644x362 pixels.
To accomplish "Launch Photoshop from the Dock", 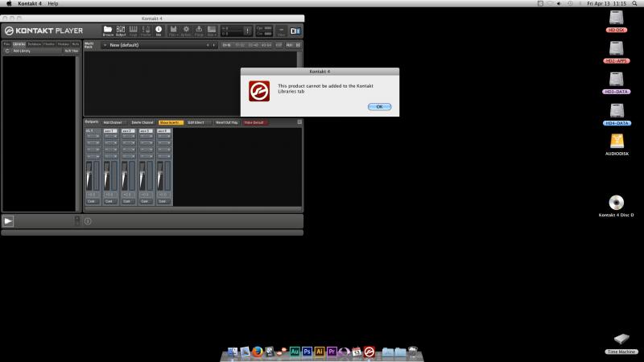I will tap(307, 352).
